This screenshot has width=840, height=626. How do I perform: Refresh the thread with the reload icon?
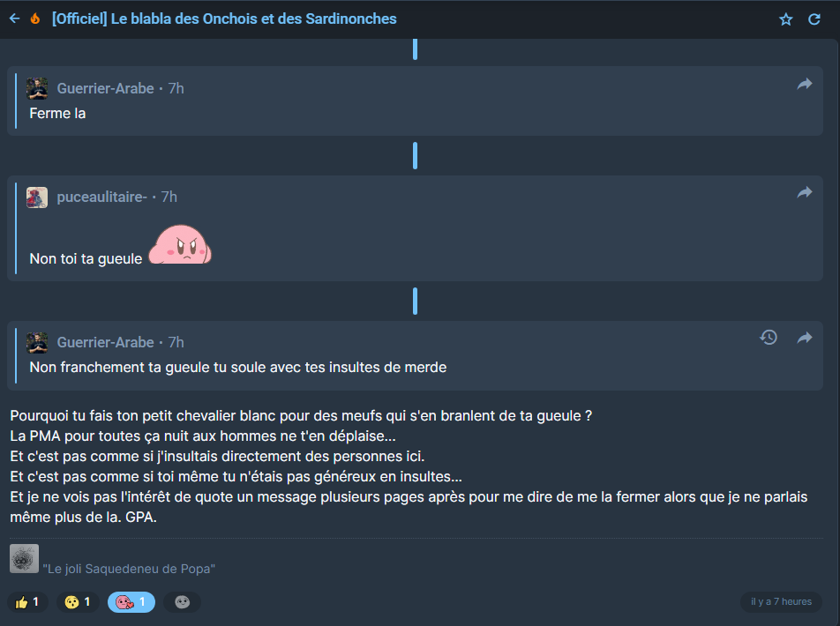814,19
